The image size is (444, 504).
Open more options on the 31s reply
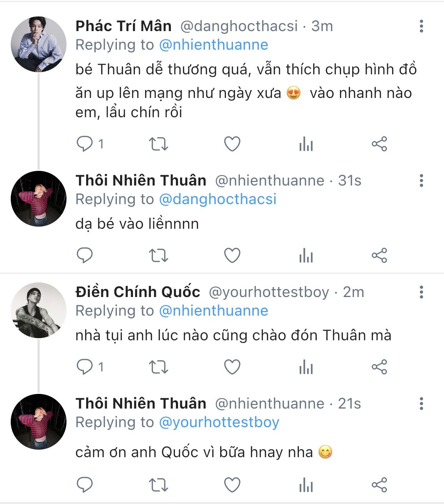click(421, 181)
